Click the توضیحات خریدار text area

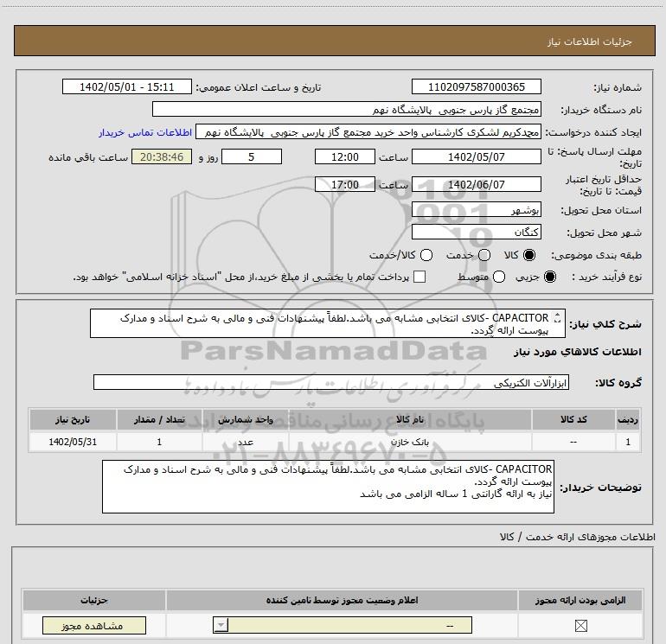point(328,487)
